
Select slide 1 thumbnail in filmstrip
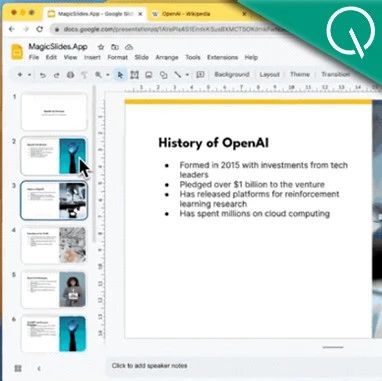click(54, 112)
